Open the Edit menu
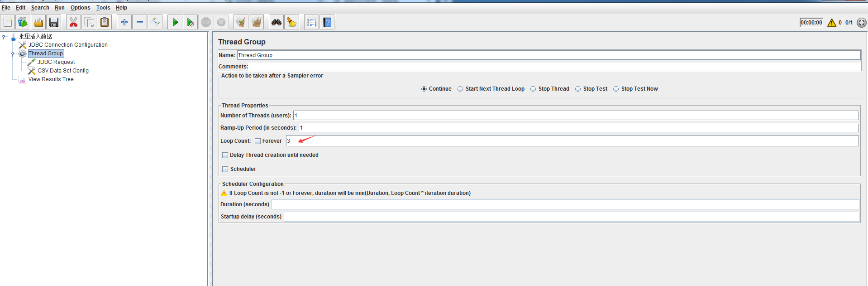868x286 pixels. pyautogui.click(x=20, y=8)
